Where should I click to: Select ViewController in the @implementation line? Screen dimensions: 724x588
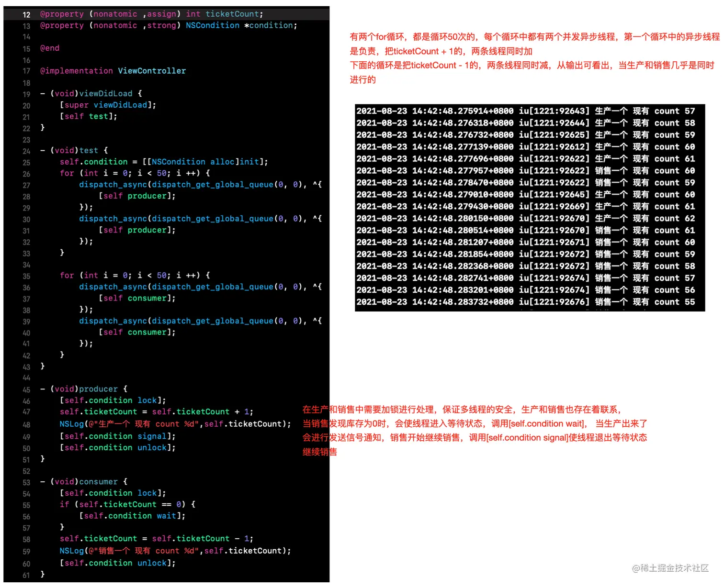coord(152,71)
